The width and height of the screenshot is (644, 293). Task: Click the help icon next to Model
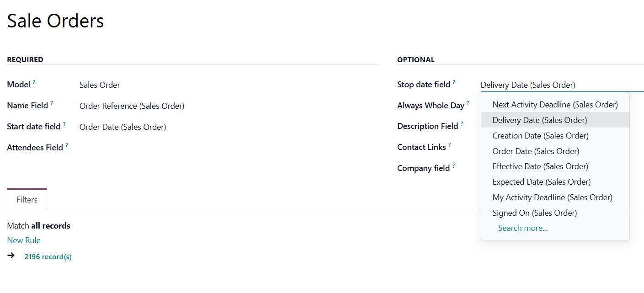coord(34,83)
